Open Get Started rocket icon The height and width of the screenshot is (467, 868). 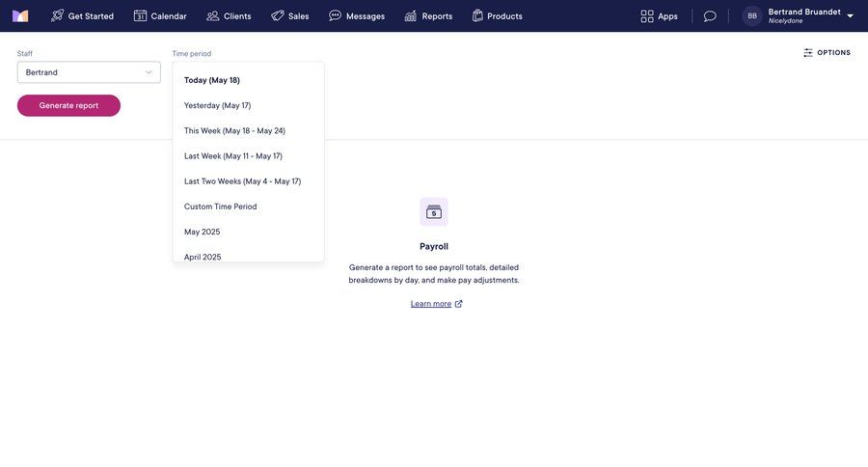coord(58,15)
